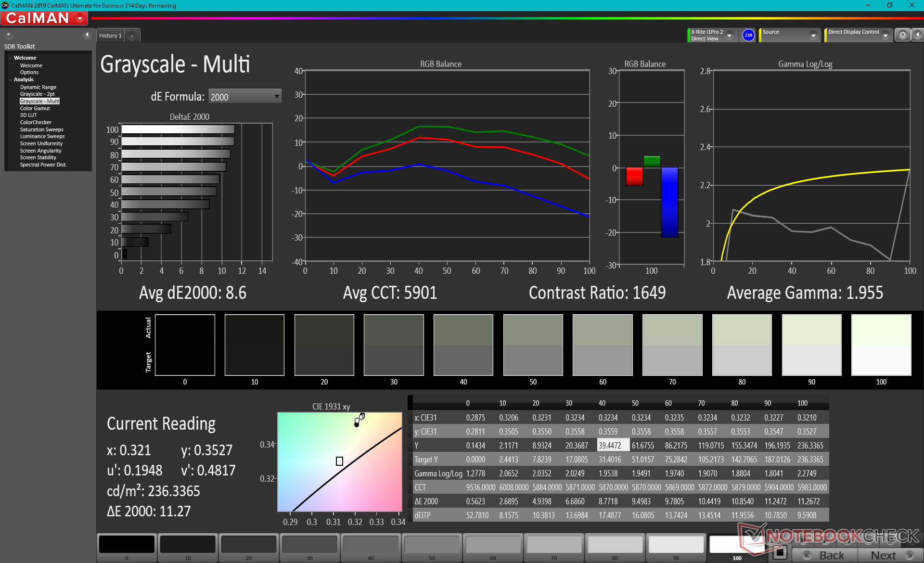The image size is (924, 563).
Task: Add a new history tab with plus
Action: 132,36
